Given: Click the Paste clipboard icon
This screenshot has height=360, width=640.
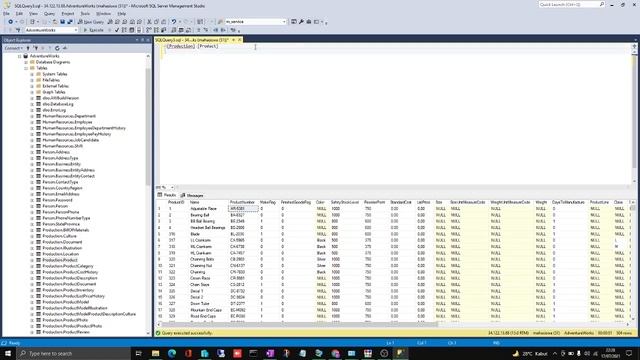Looking at the screenshot, I should (164, 22).
